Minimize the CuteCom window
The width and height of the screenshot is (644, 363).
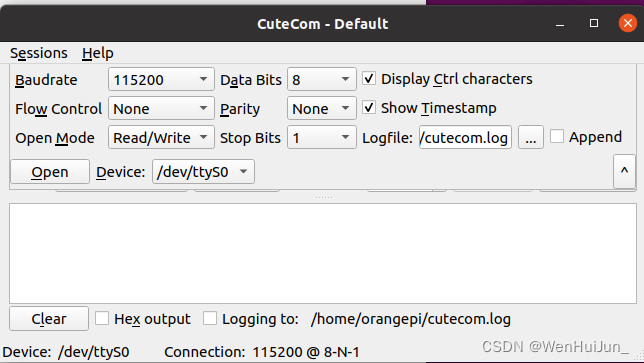pos(560,23)
